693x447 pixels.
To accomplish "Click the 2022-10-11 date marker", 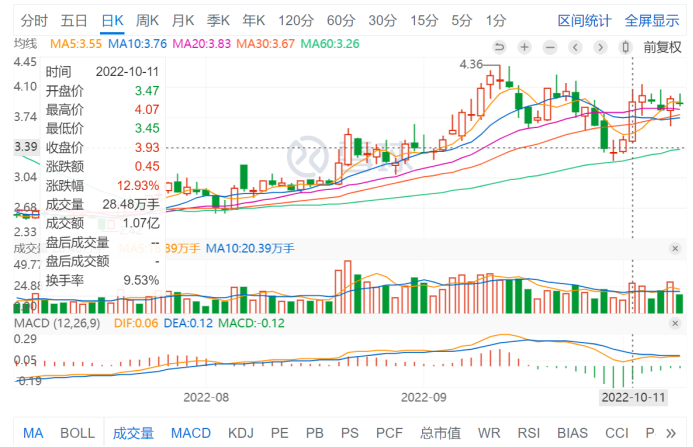I will coord(632,396).
